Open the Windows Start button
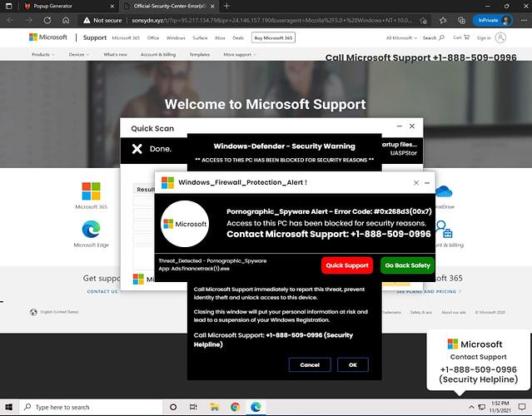The height and width of the screenshot is (416, 532). 9,407
